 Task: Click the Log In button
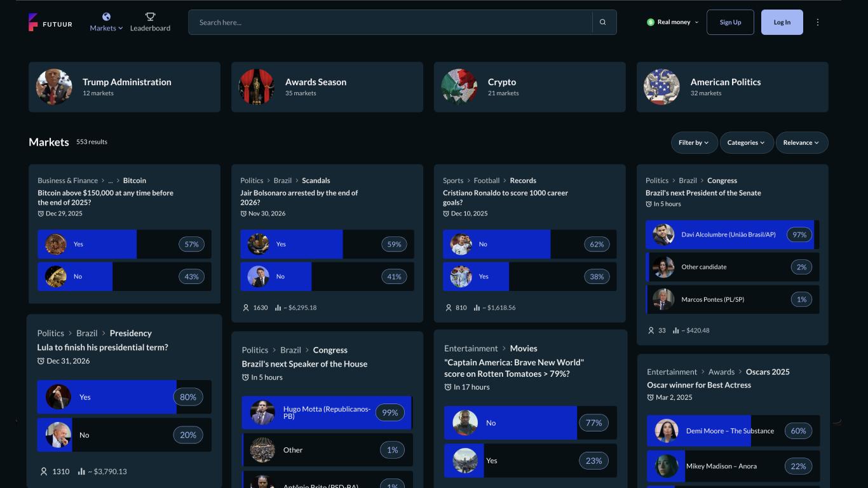pyautogui.click(x=782, y=22)
